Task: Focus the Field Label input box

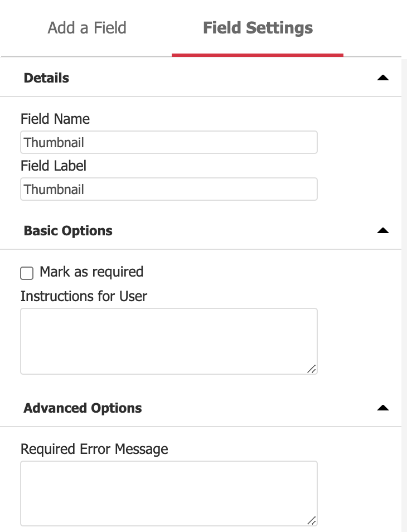Action: point(168,190)
